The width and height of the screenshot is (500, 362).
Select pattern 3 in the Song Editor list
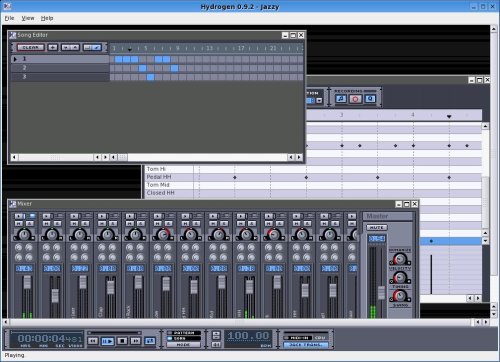click(x=60, y=77)
